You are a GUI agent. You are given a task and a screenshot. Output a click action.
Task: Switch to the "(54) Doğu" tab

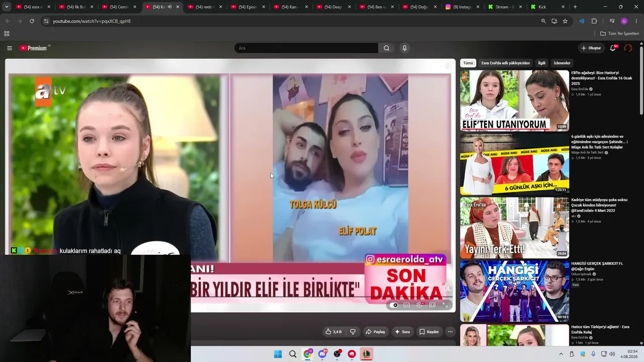[x=420, y=7]
